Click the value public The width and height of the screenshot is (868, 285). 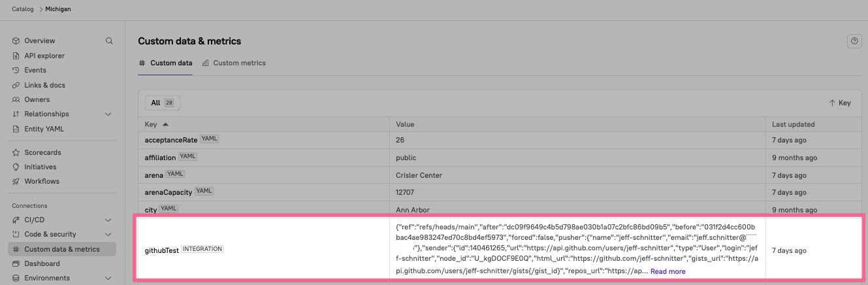[x=406, y=158]
